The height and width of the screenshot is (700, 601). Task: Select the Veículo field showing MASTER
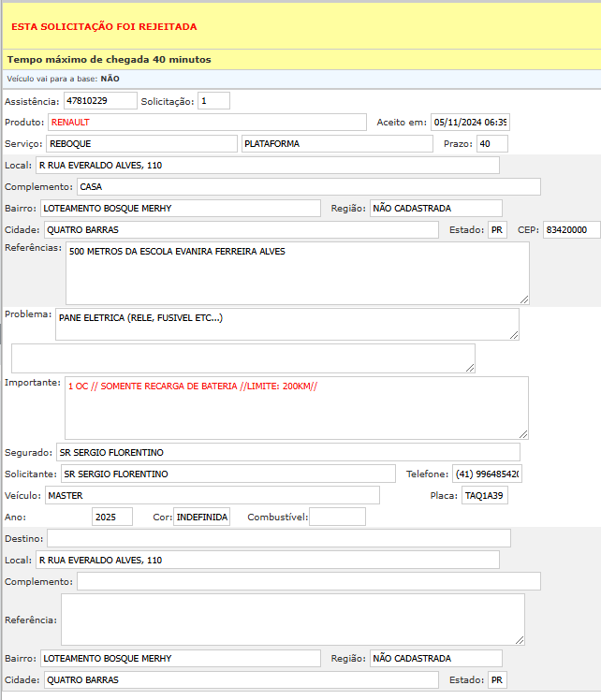212,496
